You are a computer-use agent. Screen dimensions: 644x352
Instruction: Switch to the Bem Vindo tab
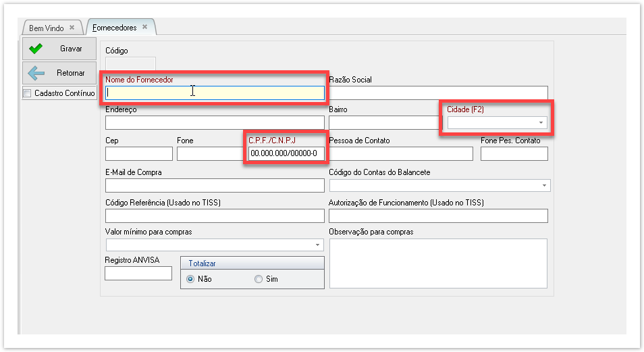tap(47, 28)
